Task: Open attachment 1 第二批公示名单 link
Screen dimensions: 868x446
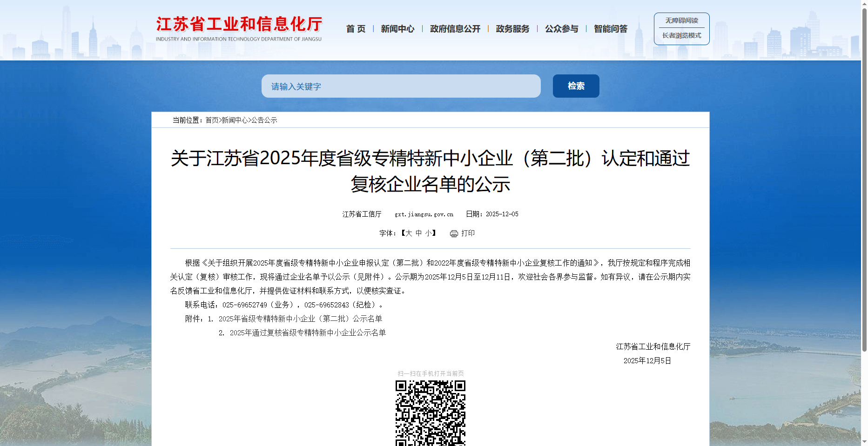Action: 300,319
